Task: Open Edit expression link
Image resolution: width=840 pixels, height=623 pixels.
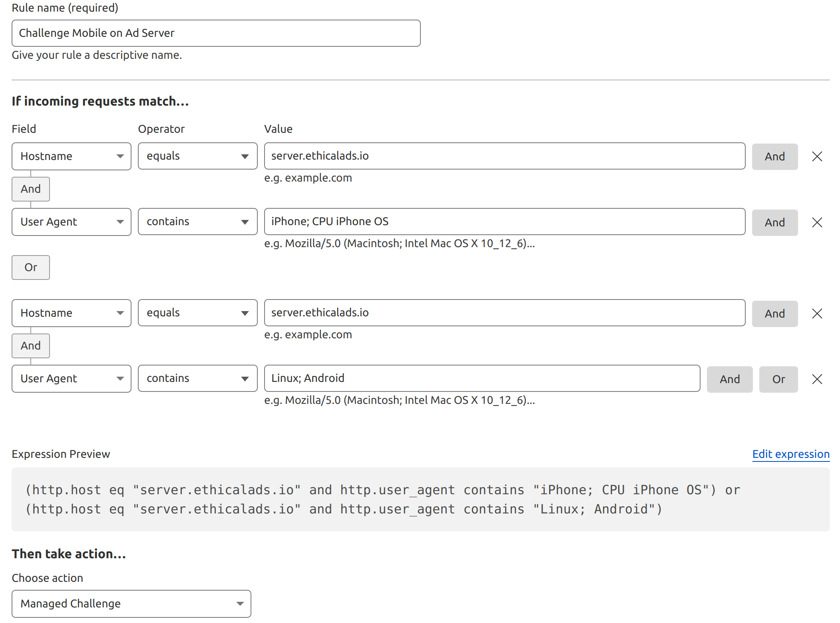Action: coord(791,454)
